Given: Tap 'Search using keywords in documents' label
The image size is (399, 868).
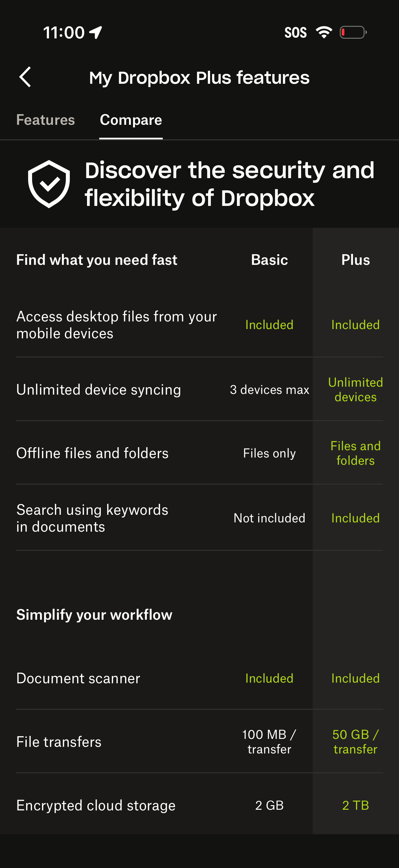Looking at the screenshot, I should click(92, 518).
